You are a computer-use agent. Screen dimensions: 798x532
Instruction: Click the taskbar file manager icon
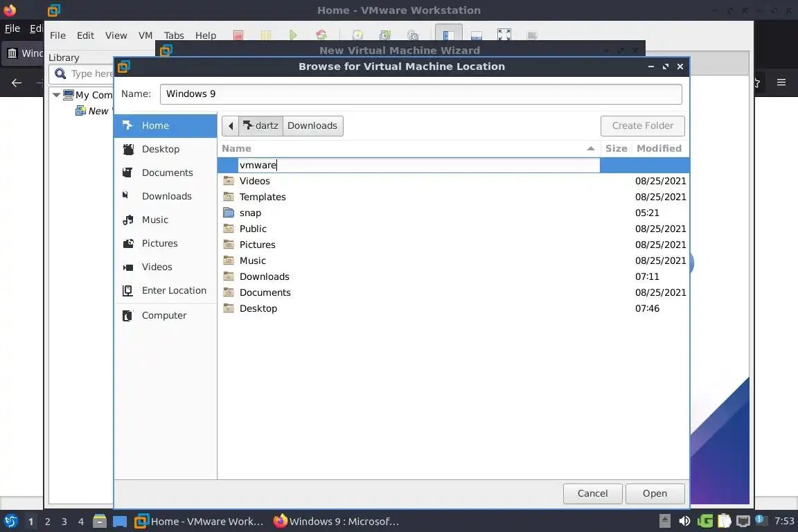click(x=100, y=522)
